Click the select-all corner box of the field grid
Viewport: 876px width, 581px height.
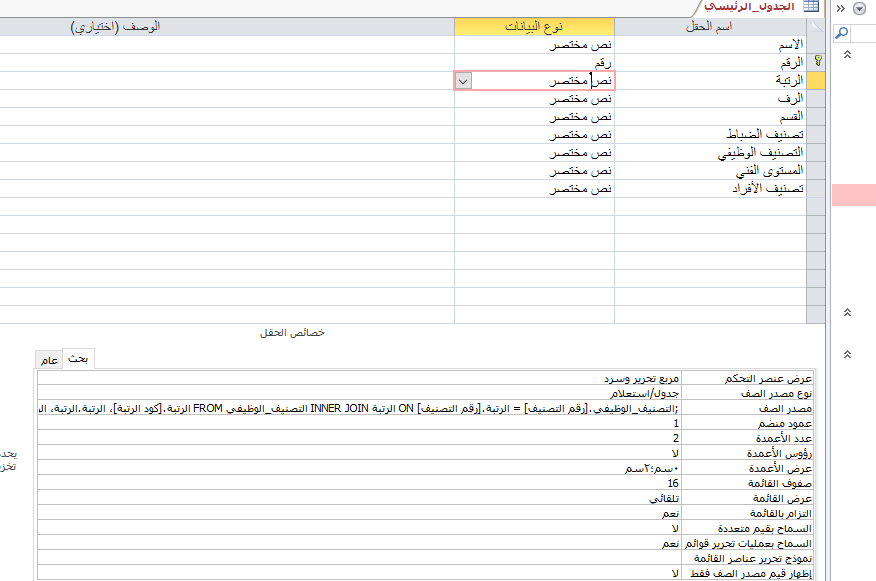tap(817, 26)
